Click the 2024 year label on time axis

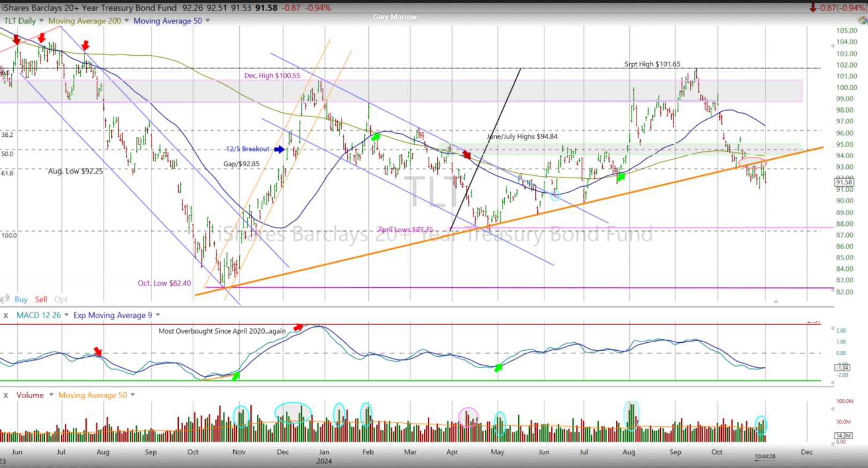click(x=324, y=461)
